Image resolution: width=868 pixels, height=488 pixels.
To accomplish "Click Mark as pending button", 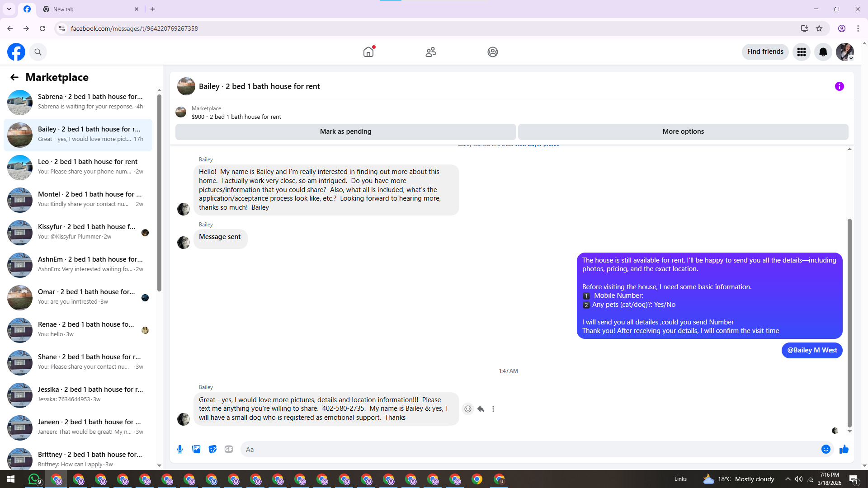I will [345, 131].
